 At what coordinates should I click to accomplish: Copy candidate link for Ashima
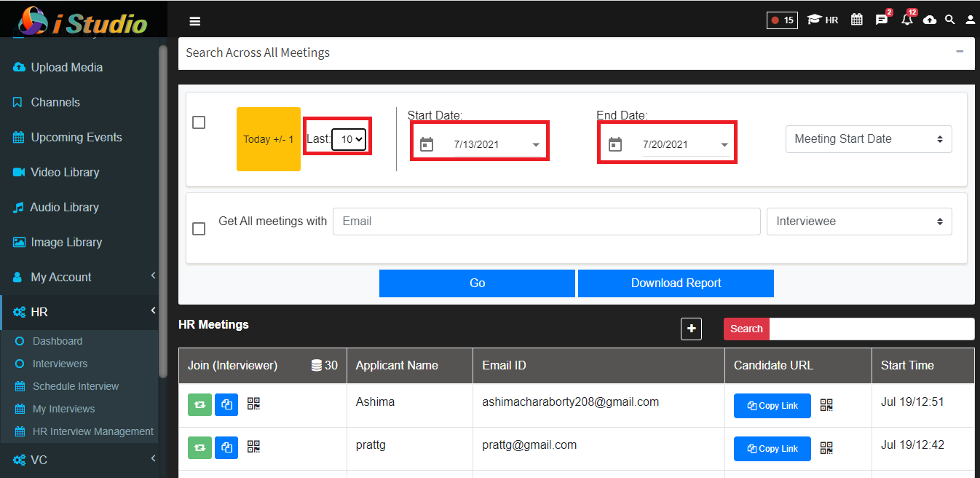point(772,406)
